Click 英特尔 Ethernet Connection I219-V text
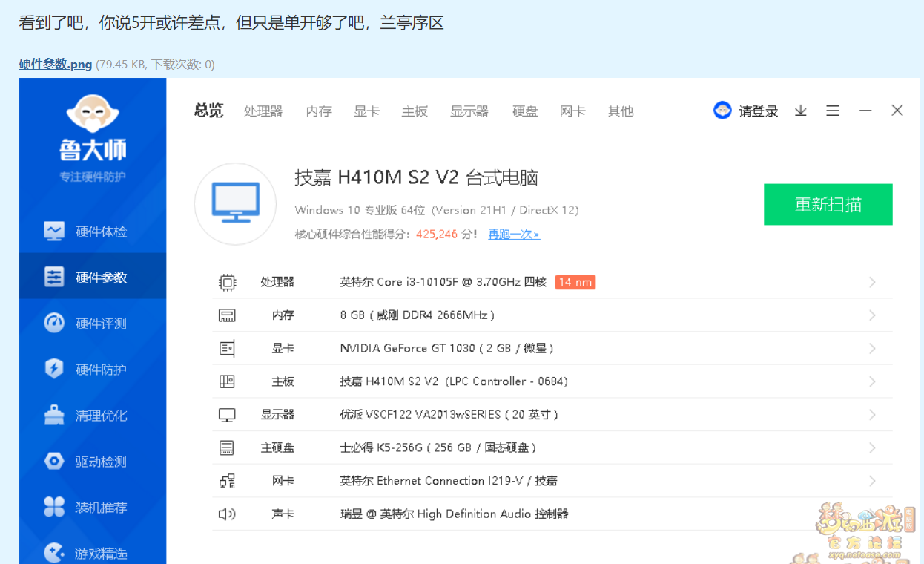Viewport: 924px width, 564px height. click(x=449, y=481)
